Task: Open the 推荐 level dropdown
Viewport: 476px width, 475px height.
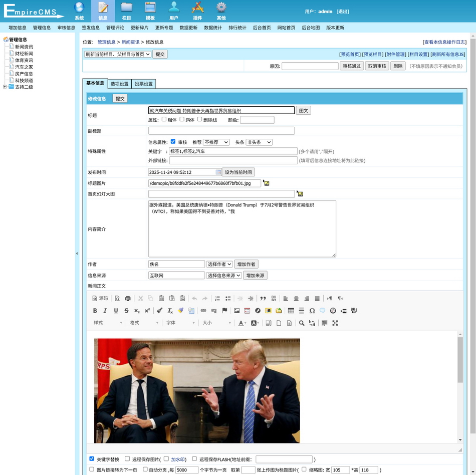Action: 216,142
